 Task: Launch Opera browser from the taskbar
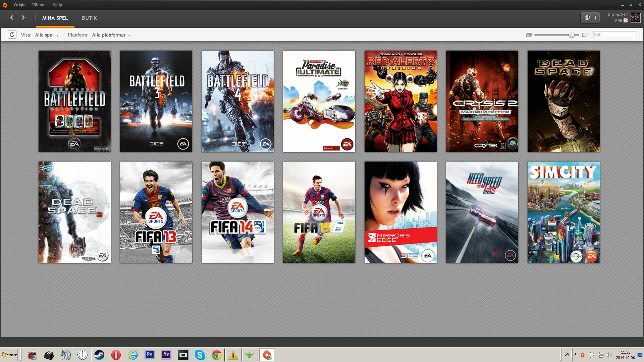116,355
